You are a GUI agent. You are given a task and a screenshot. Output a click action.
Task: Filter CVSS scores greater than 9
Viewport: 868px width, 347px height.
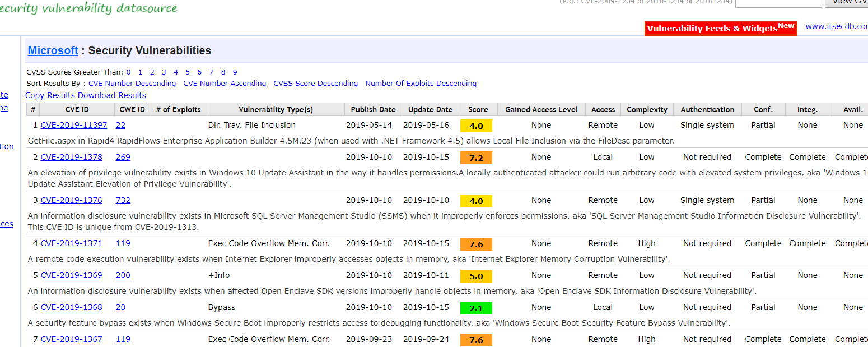click(235, 72)
